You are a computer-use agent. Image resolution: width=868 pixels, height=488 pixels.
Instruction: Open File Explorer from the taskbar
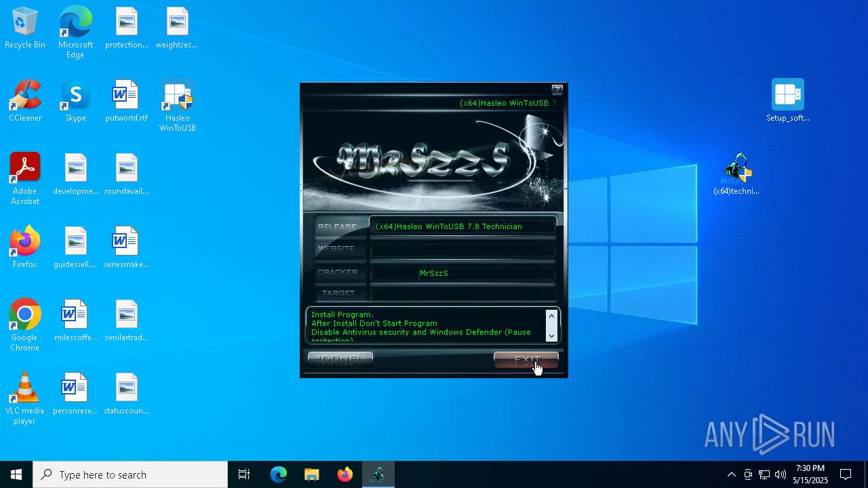coord(312,474)
